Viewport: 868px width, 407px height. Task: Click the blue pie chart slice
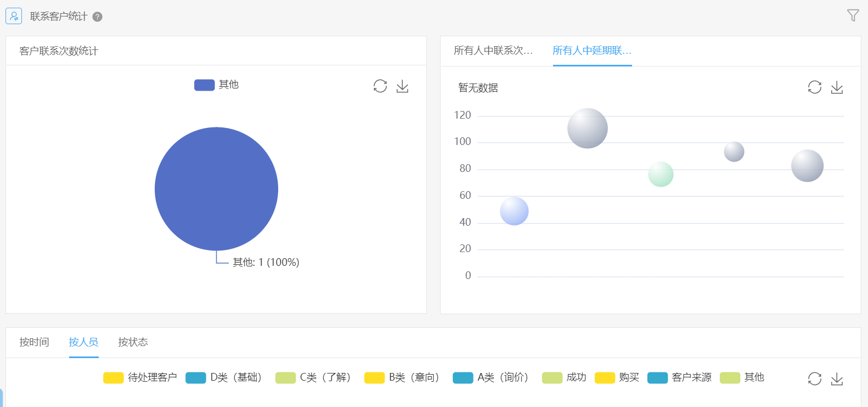tap(216, 189)
